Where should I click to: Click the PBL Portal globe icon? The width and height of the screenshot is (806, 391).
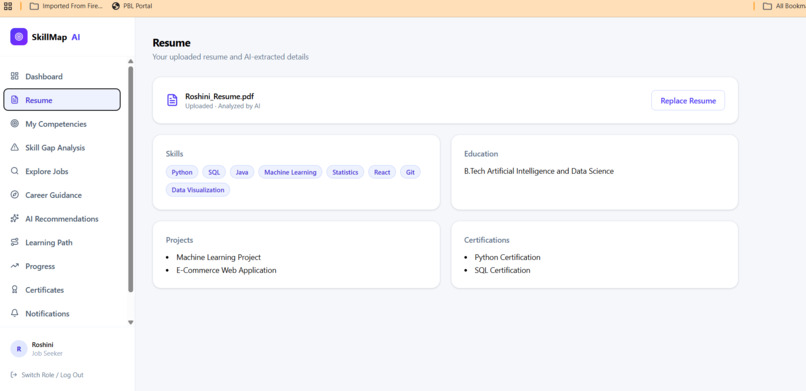[x=116, y=6]
